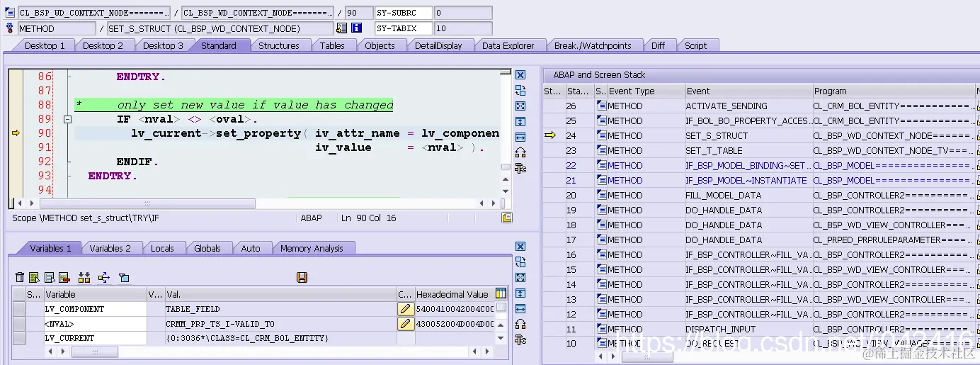Click the Program column header
This screenshot has height=365, width=980.
tap(894, 91)
